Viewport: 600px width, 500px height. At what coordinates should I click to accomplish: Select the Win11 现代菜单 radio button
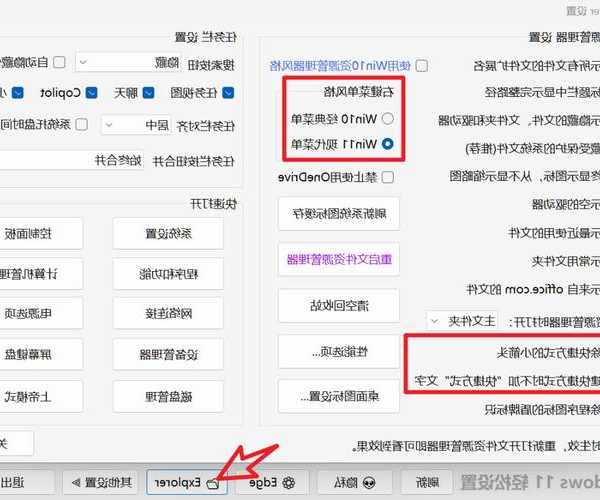click(x=388, y=144)
